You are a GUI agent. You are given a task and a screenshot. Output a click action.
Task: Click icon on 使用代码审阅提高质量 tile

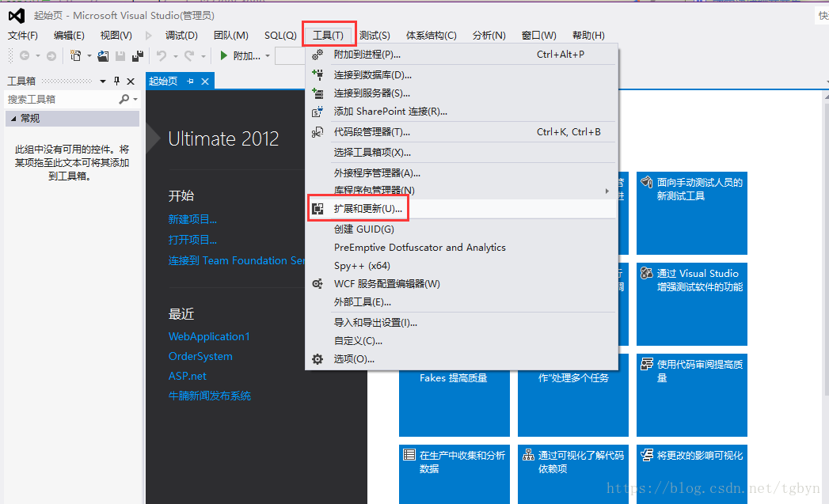647,363
